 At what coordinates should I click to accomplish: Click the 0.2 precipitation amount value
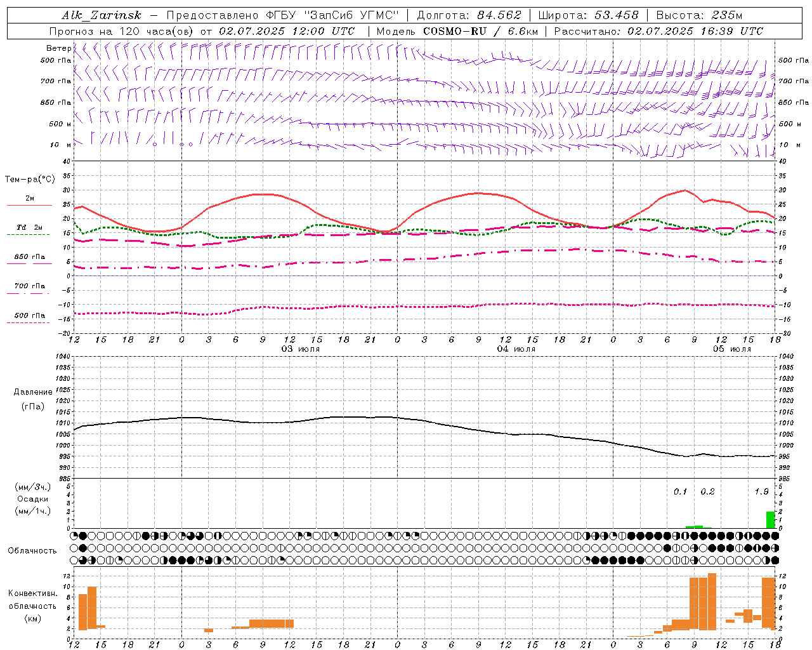(x=707, y=491)
